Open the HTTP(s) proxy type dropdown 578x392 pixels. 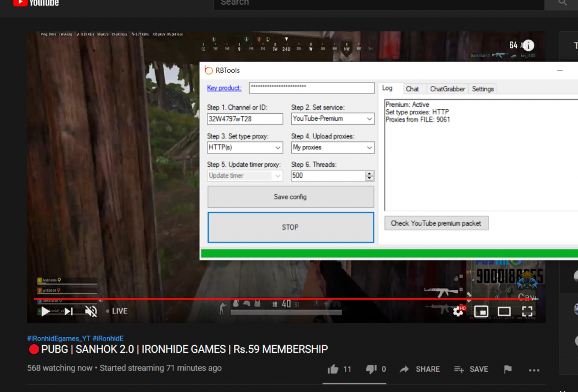point(276,147)
